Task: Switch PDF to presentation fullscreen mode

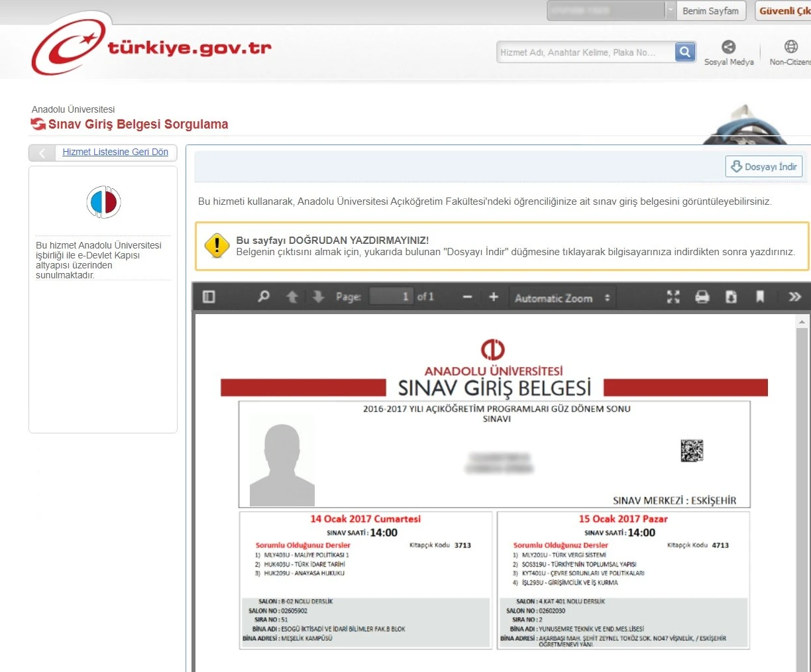Action: pos(673,297)
